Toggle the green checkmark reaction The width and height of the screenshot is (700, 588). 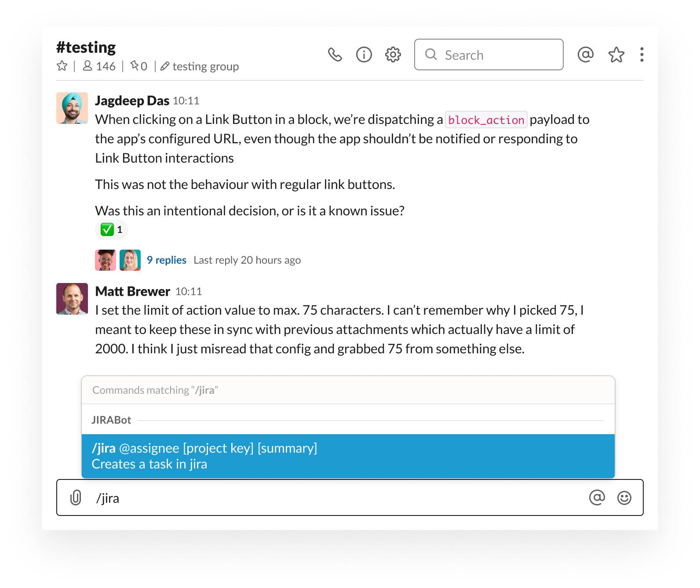pyautogui.click(x=112, y=229)
